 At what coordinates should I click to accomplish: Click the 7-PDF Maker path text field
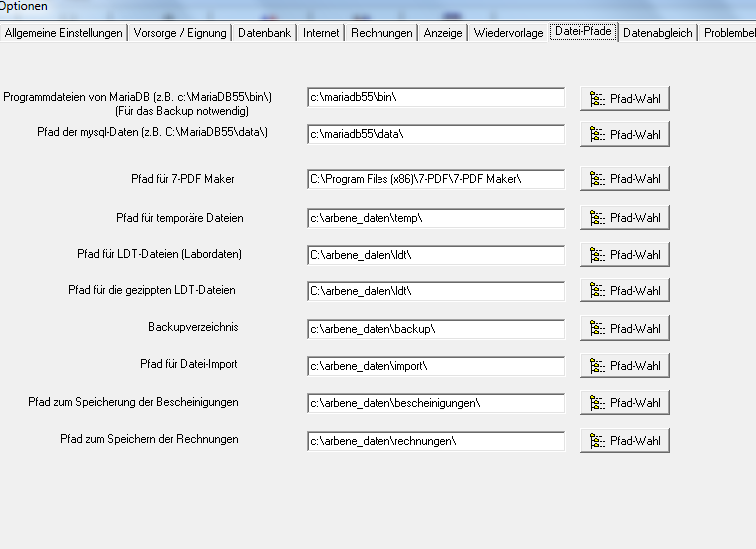click(435, 179)
